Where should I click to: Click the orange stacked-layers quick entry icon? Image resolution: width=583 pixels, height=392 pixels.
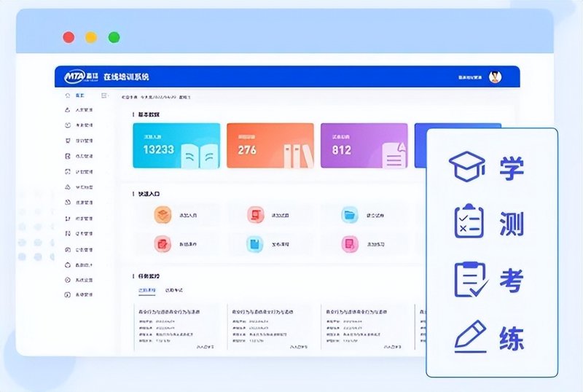pos(163,215)
